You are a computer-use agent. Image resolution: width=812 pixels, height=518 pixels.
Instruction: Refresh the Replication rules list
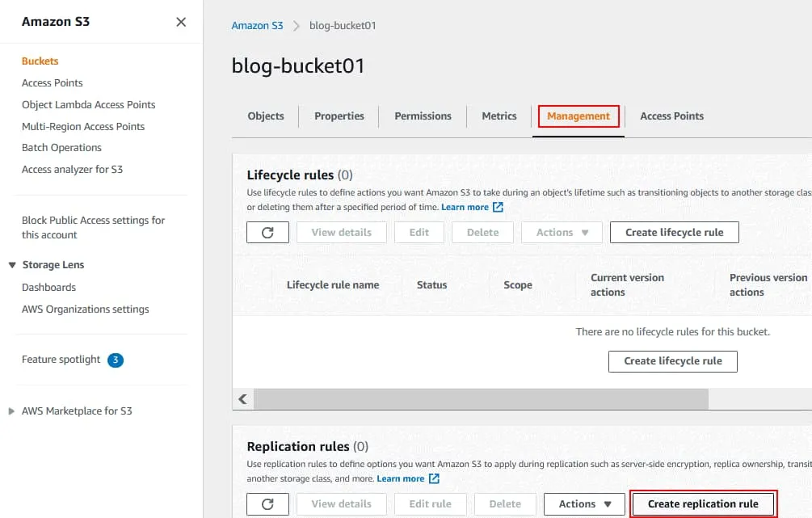pyautogui.click(x=267, y=504)
